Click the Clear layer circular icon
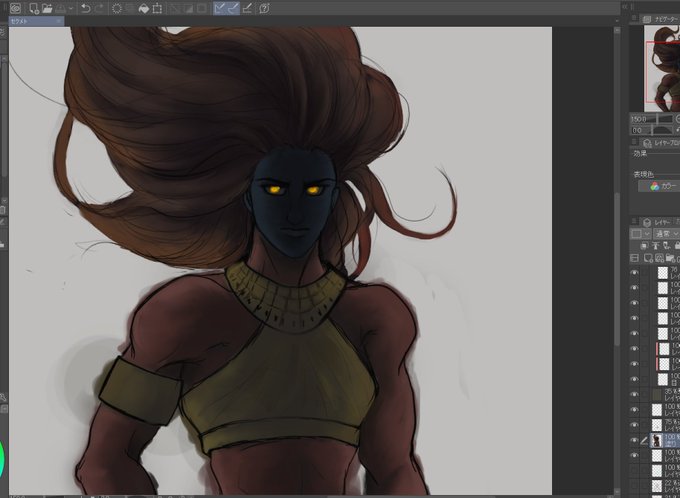 pos(117,8)
